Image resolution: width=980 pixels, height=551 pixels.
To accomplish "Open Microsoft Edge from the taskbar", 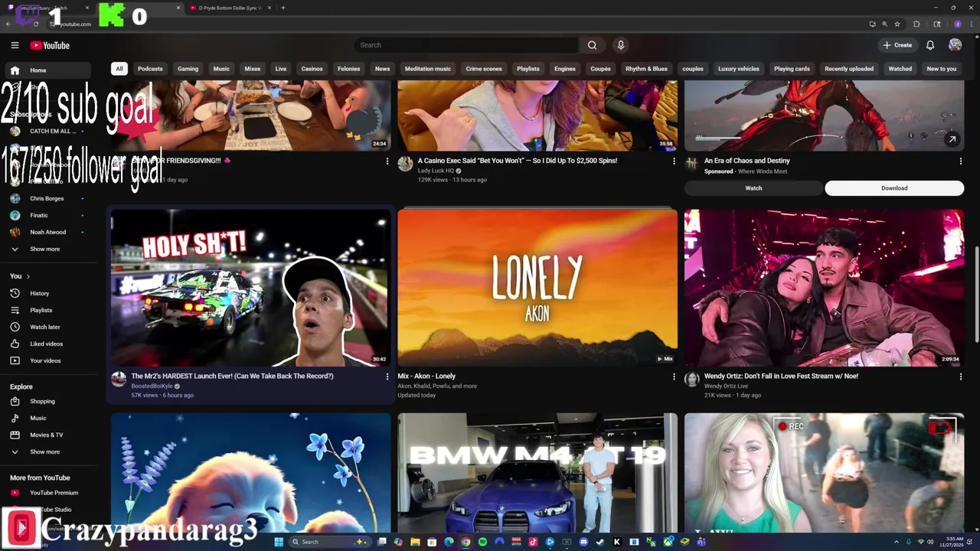I will [449, 542].
